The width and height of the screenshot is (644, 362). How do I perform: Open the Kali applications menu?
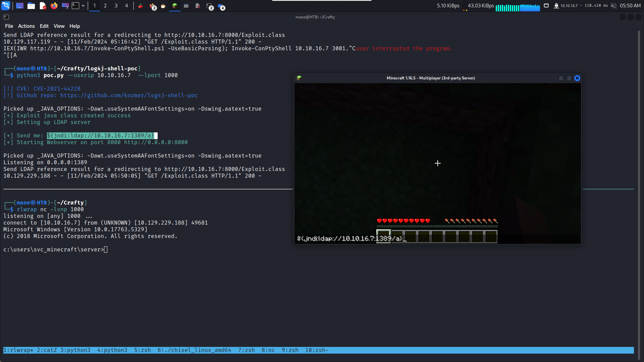coord(6,6)
